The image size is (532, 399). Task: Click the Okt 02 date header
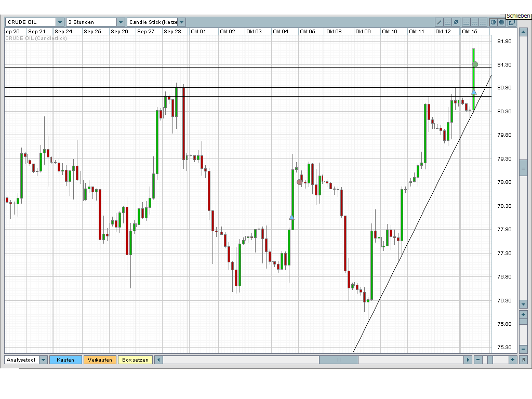[228, 32]
